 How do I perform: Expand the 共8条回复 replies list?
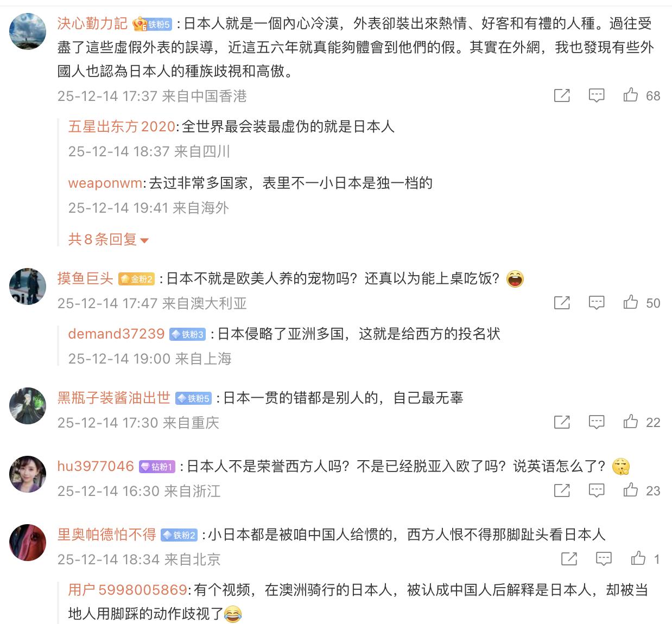tap(108, 239)
